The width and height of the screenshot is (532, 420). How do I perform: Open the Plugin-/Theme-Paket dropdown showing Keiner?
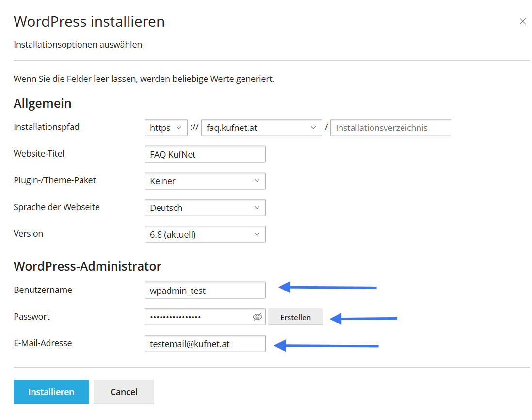(205, 181)
